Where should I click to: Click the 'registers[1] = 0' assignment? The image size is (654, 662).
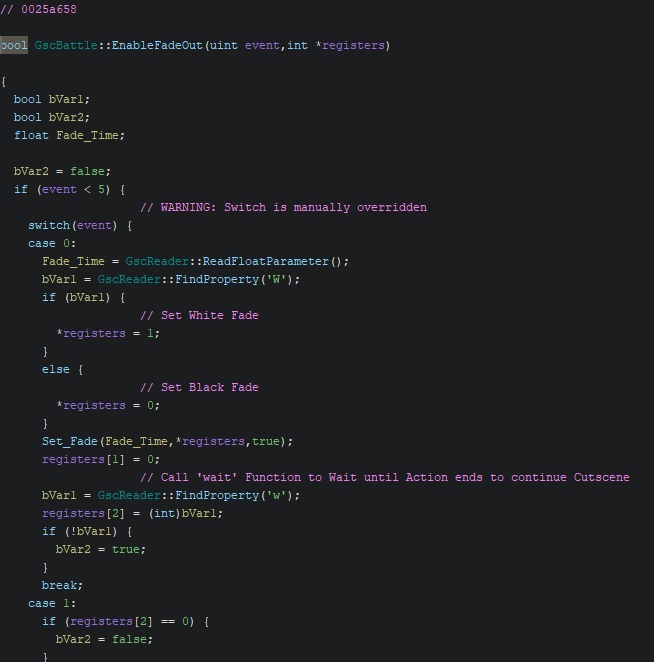point(100,460)
